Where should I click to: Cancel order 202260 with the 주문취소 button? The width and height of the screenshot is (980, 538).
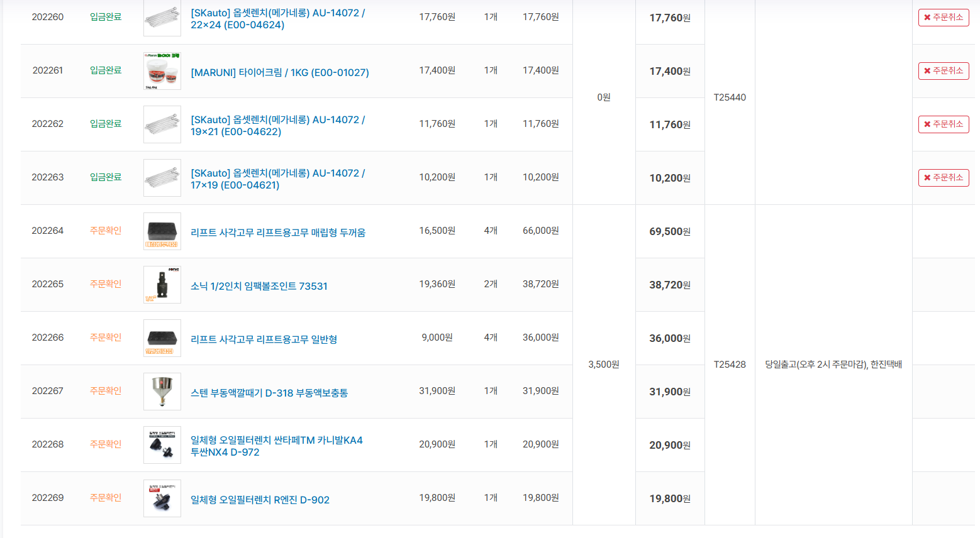click(943, 18)
